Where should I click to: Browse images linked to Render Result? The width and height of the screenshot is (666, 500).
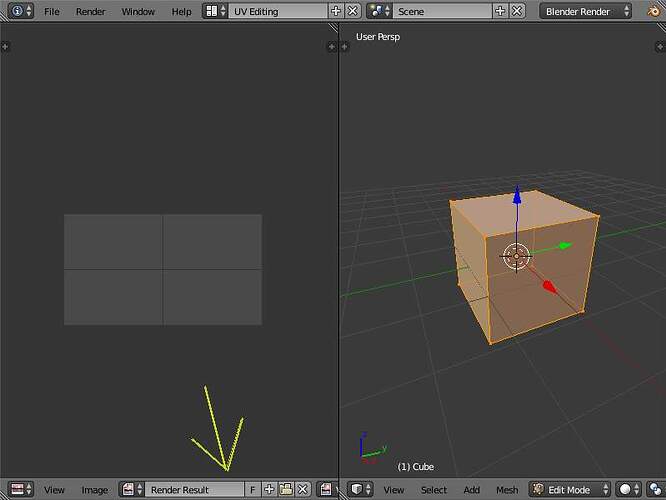(x=132, y=489)
